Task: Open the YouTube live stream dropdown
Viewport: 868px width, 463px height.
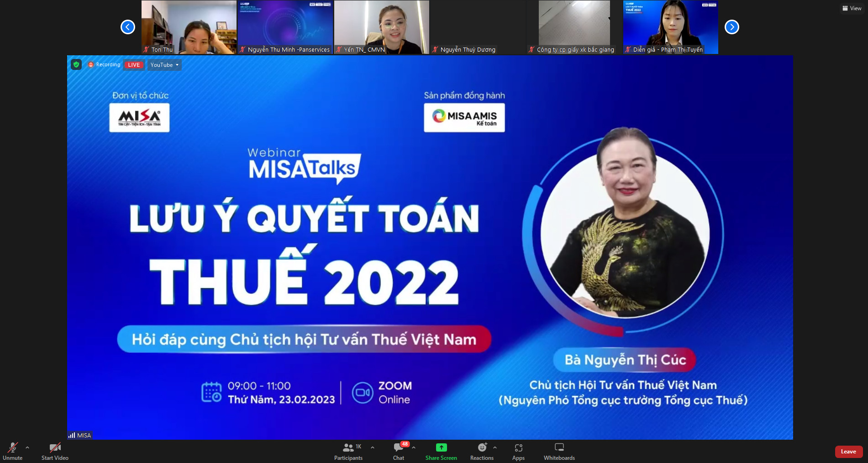Action: pos(164,65)
